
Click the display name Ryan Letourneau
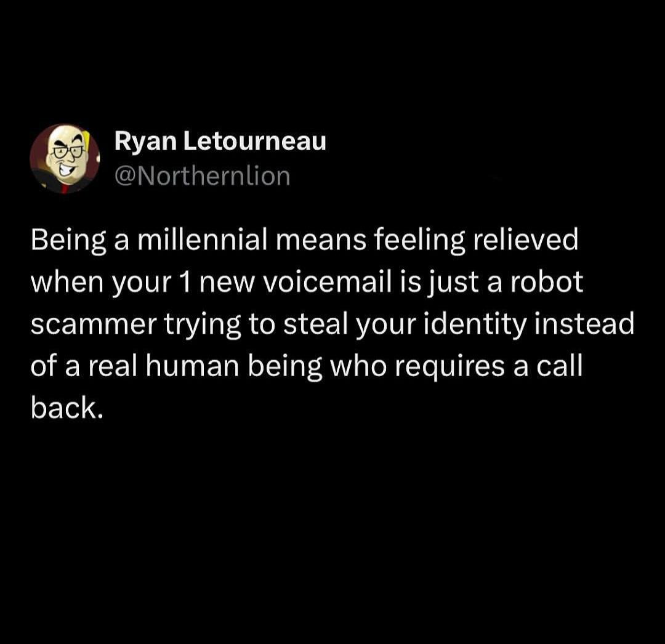pos(220,142)
